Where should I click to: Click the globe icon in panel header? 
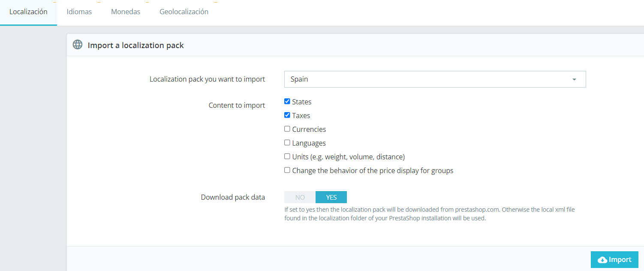click(x=78, y=45)
